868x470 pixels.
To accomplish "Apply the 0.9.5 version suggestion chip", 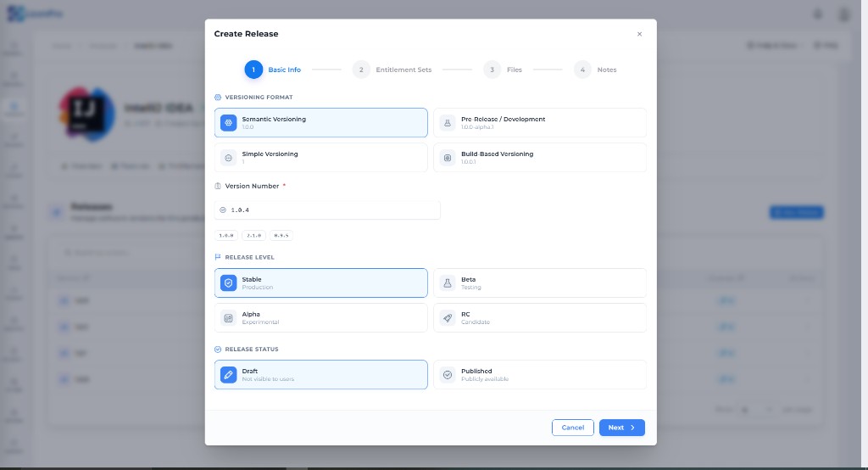I will [281, 236].
